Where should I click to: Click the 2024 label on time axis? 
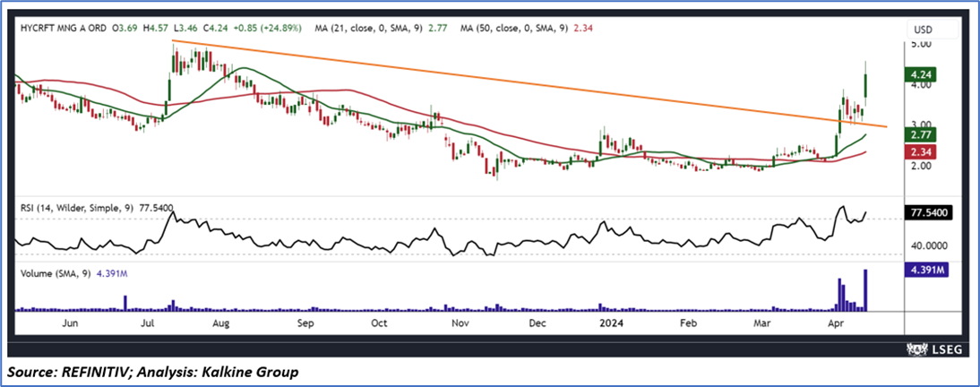coord(611,323)
